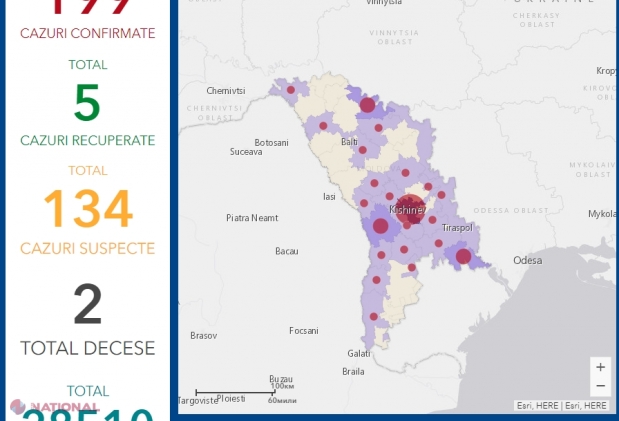Click the large circle west of Kishinev
The image size is (619, 421).
(381, 226)
